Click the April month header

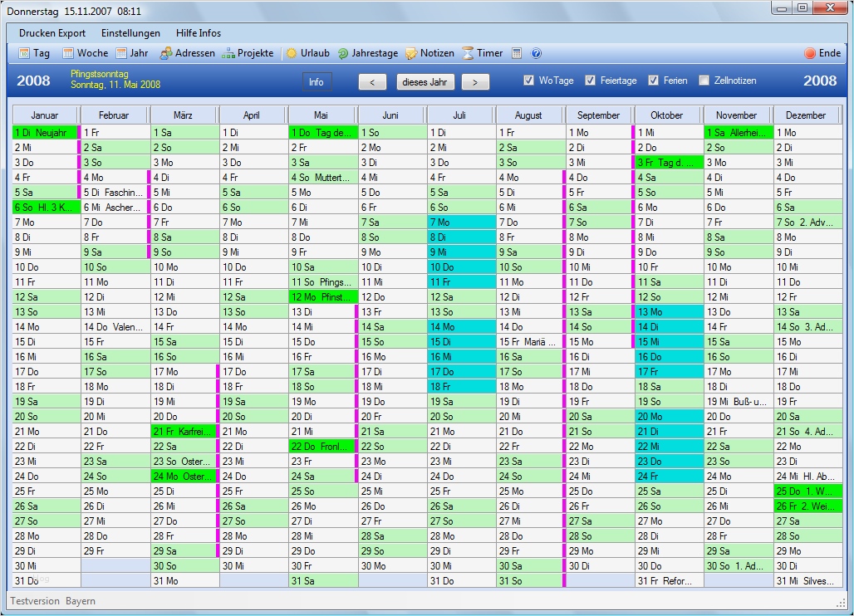(252, 115)
